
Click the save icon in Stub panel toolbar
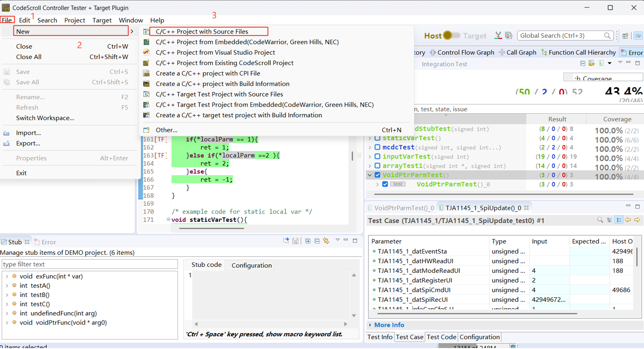click(295, 241)
